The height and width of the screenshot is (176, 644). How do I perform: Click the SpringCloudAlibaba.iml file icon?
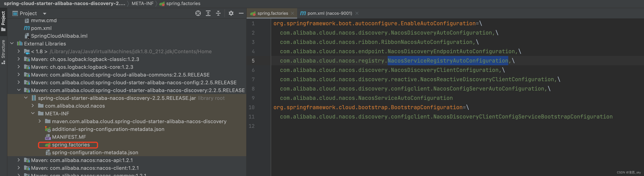point(27,36)
